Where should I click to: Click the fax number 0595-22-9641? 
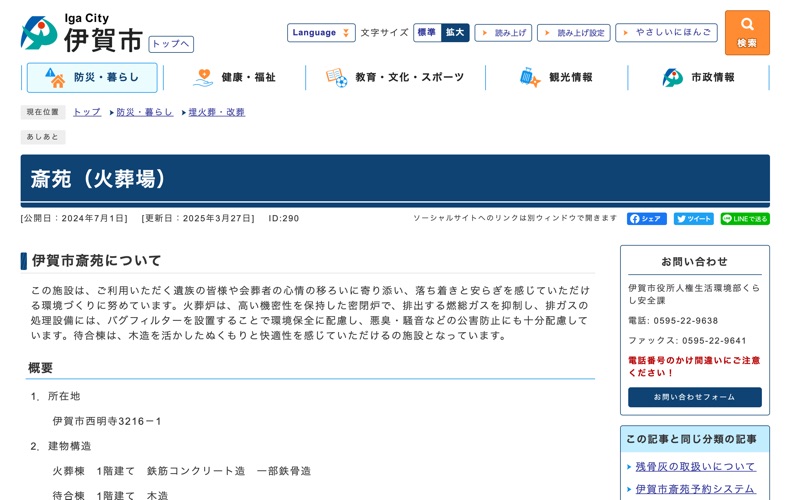click(x=714, y=341)
